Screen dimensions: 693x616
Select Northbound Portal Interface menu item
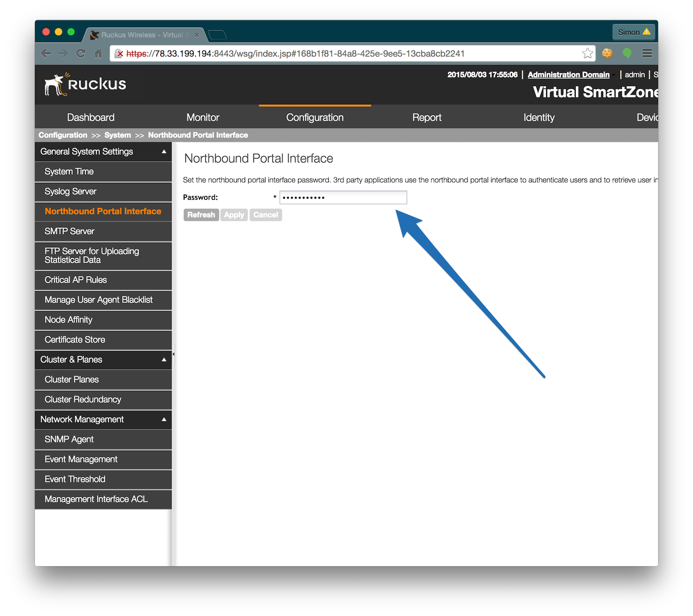pos(103,211)
